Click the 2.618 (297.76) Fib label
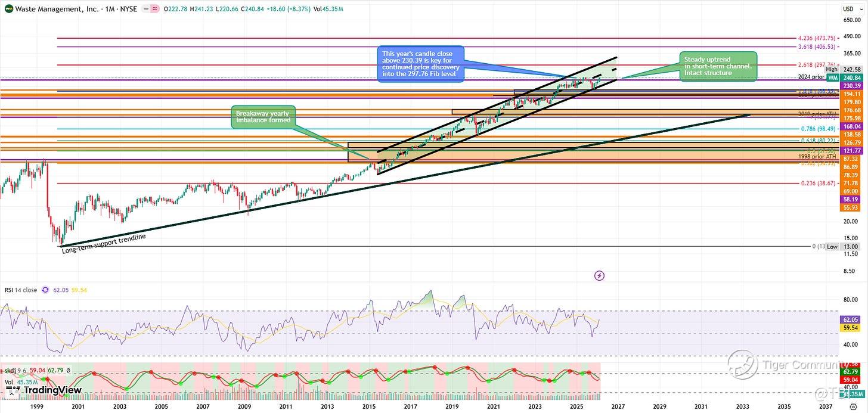This screenshot has width=868, height=413. pos(817,64)
